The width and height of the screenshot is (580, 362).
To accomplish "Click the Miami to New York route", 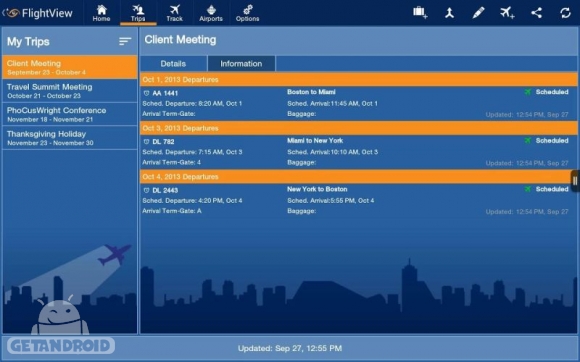I will pyautogui.click(x=315, y=141).
